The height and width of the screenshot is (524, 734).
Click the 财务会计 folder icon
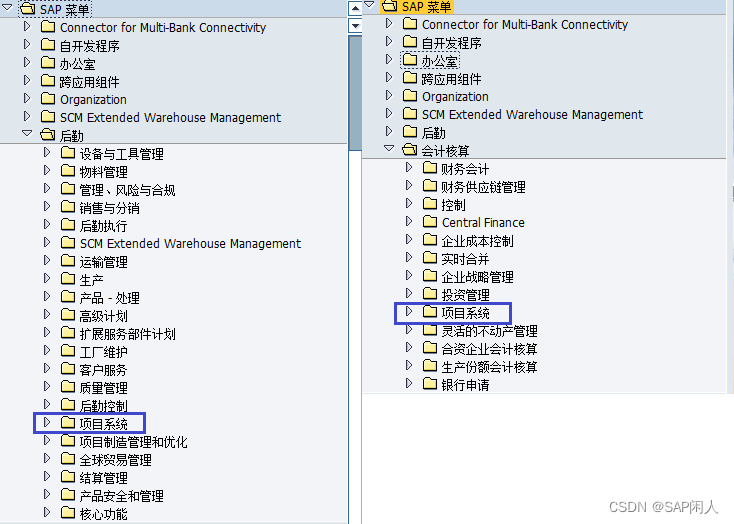(430, 168)
